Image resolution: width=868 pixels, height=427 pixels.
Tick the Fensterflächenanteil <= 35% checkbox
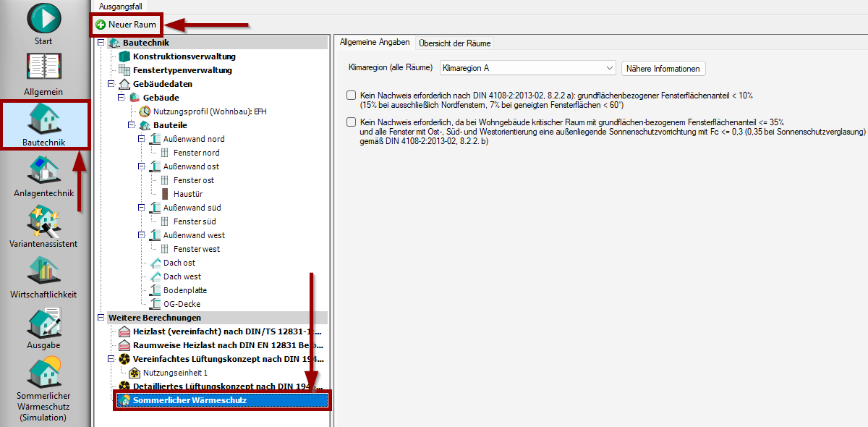click(x=352, y=122)
